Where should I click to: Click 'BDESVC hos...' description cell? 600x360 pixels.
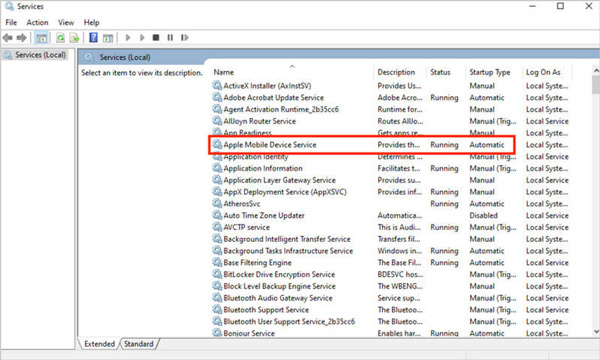(400, 274)
